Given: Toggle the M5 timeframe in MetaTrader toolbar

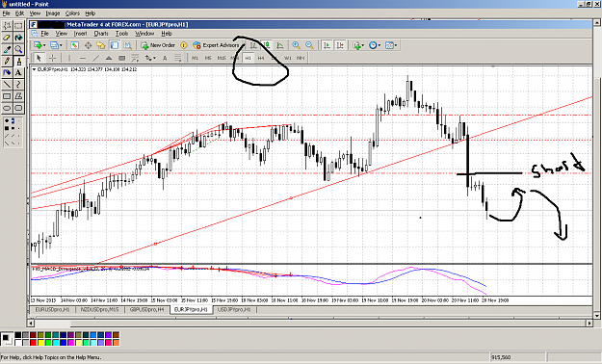Looking at the screenshot, I should click(x=208, y=58).
